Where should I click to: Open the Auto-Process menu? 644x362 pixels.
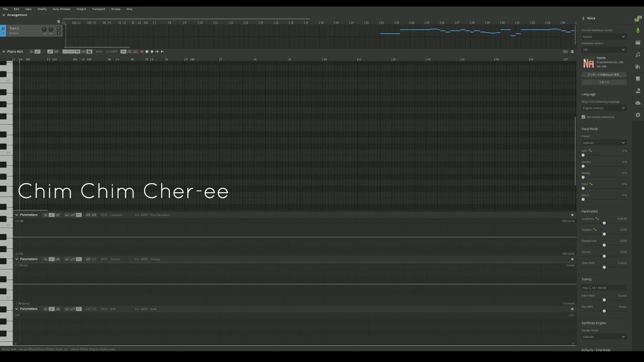click(x=61, y=9)
